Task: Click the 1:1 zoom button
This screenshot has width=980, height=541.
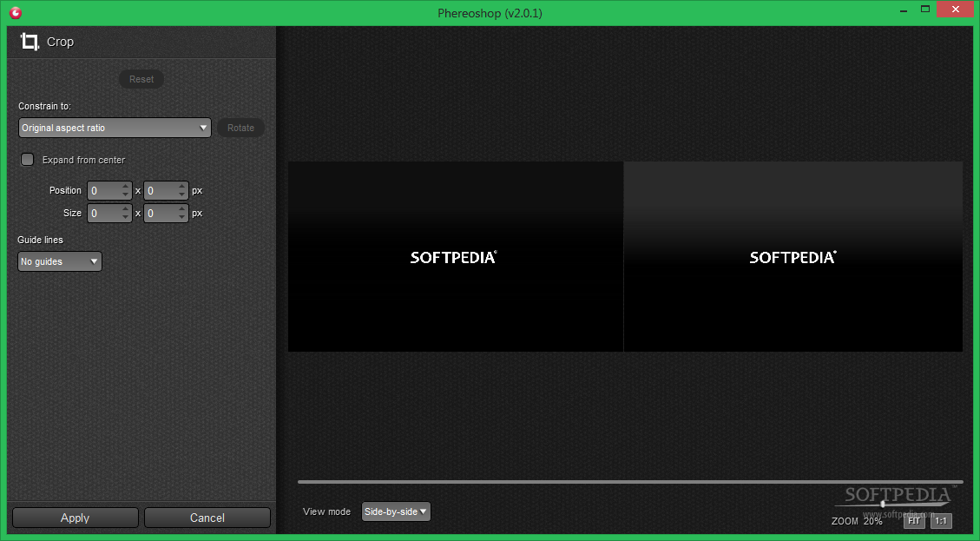Action: (x=941, y=520)
